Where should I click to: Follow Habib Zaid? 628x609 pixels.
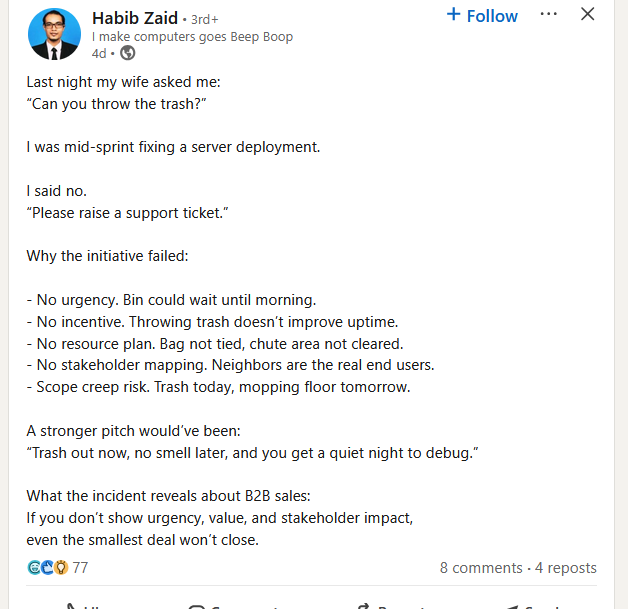coord(482,16)
